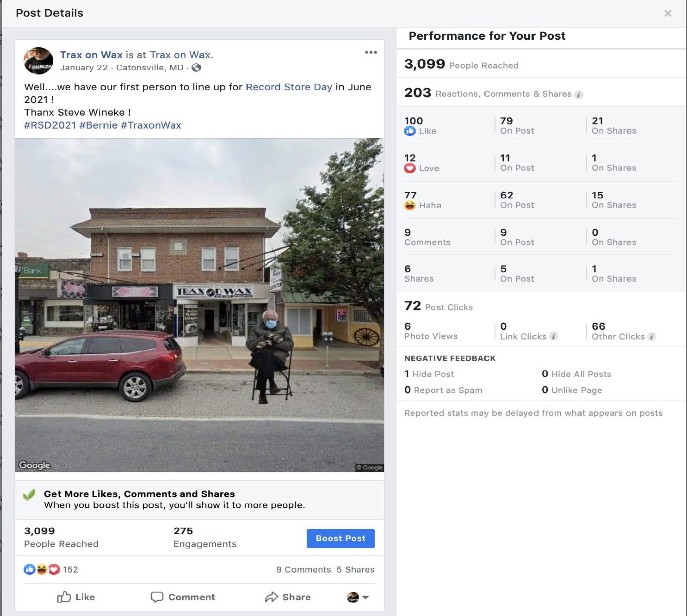This screenshot has height=616, width=687.
Task: Click the blue Boost Post button
Action: coord(340,538)
